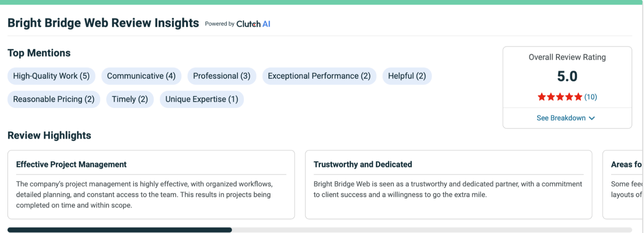Select the High-Quality Work (5) mention chip
Screen dimensions: 644x233
tap(51, 76)
